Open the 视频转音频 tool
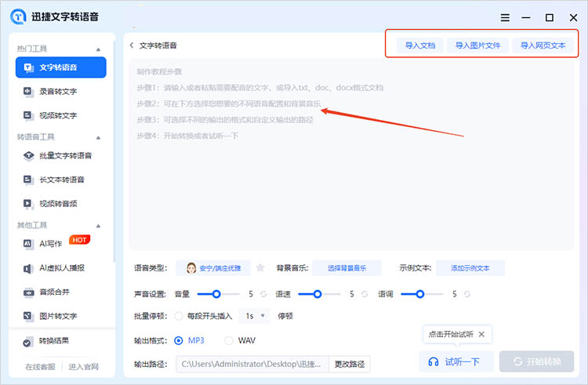The image size is (588, 385). click(x=60, y=204)
